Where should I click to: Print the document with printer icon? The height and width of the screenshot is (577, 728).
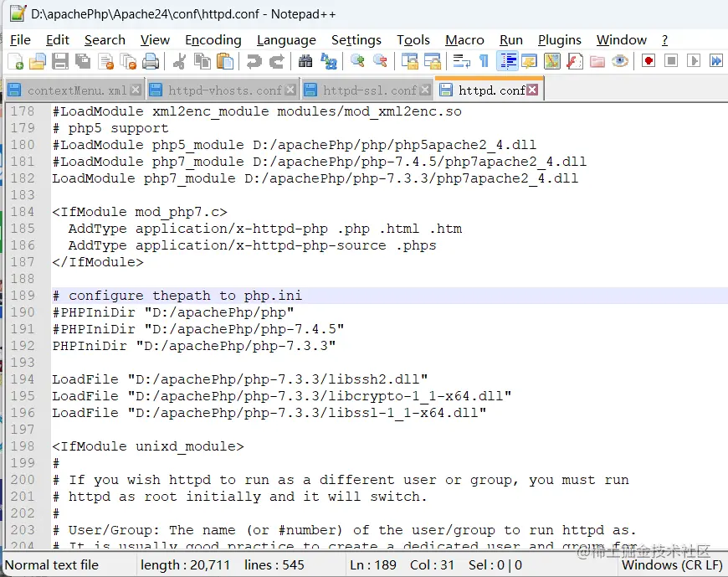(151, 61)
